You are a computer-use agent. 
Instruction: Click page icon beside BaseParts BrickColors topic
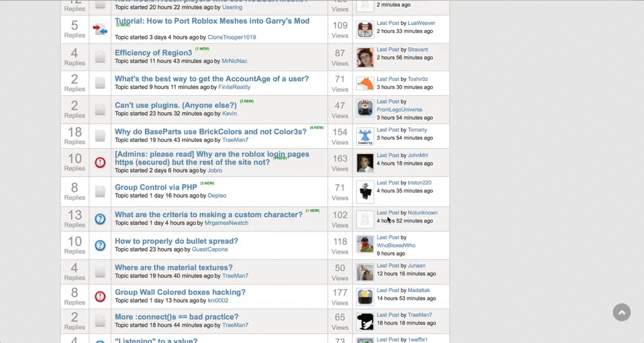point(100,136)
